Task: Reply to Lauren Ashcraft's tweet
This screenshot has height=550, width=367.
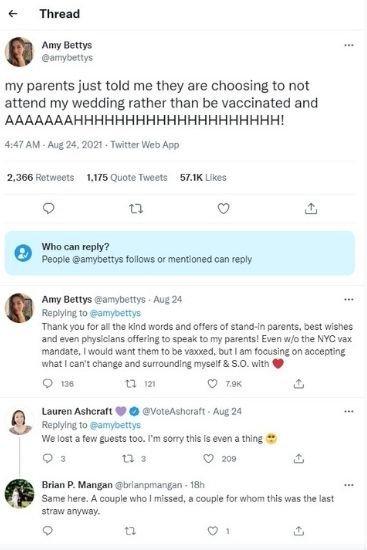Action: pyautogui.click(x=48, y=458)
